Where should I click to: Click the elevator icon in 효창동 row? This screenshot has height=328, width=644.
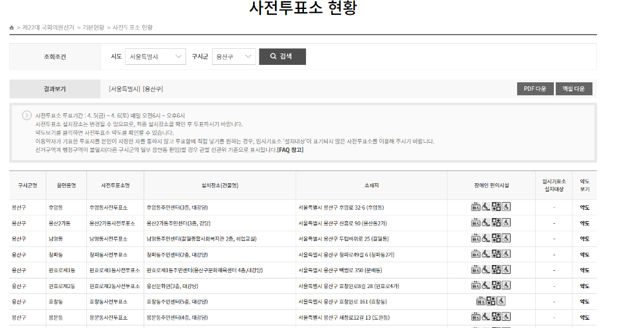pos(481,302)
